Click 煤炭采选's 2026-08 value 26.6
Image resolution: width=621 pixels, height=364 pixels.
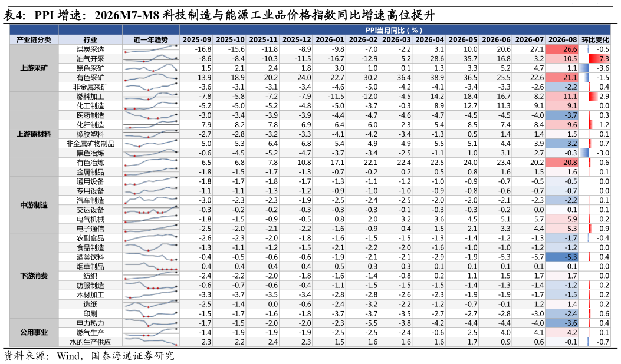570,49
